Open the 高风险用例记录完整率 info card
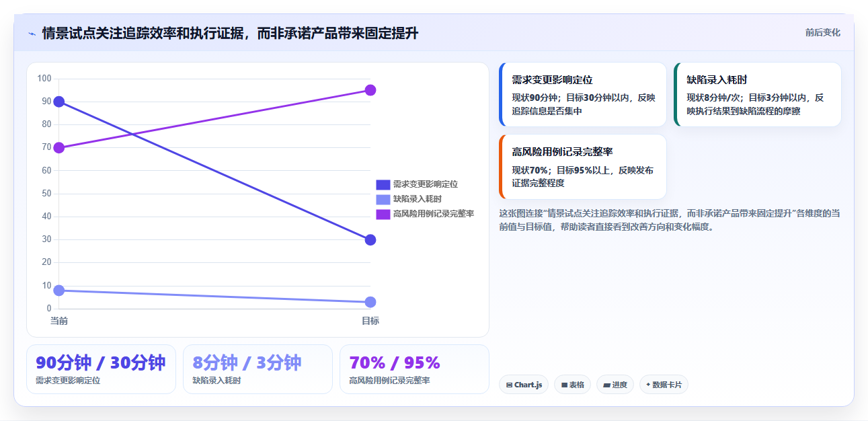 point(582,167)
